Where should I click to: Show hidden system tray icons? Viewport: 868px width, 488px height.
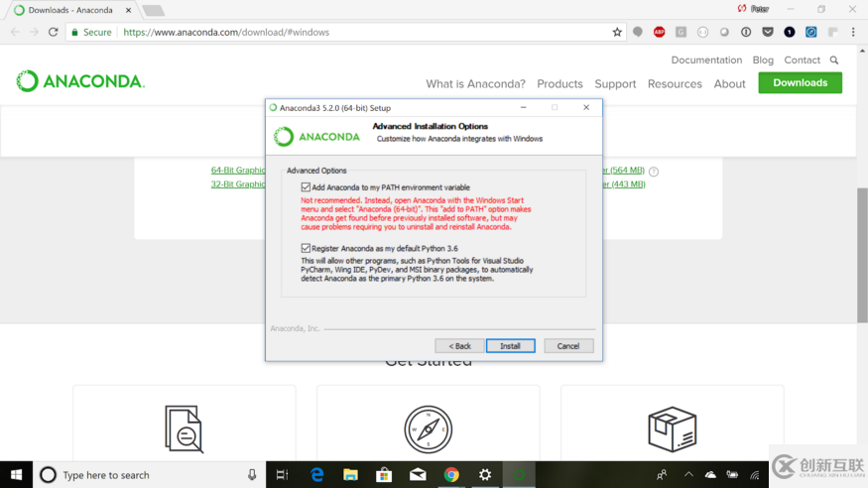[688, 475]
